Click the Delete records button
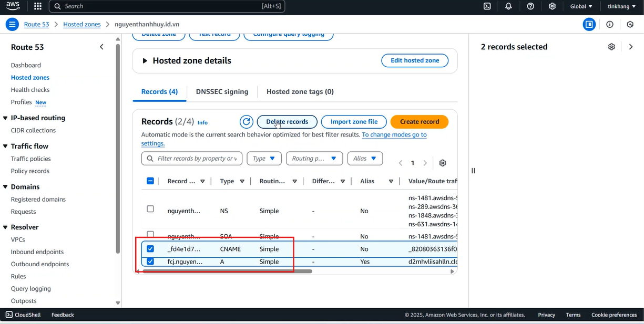644x324 pixels. pos(287,122)
